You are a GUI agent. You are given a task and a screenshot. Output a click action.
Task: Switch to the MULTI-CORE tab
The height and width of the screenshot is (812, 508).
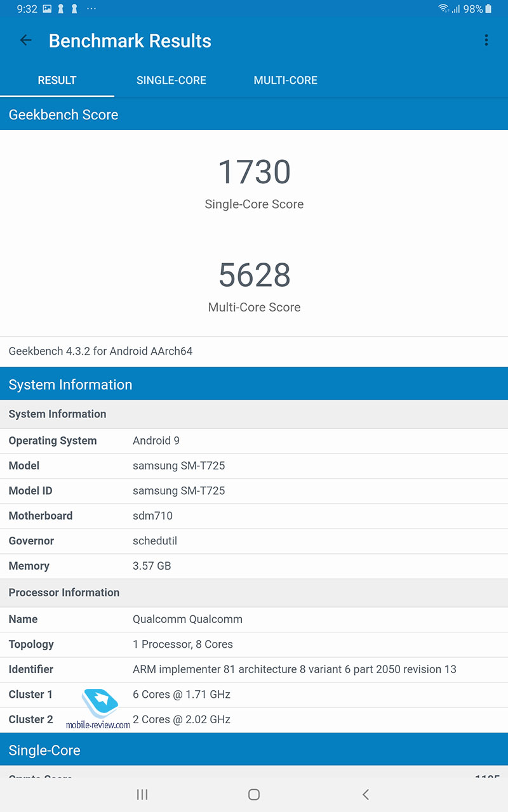click(285, 81)
